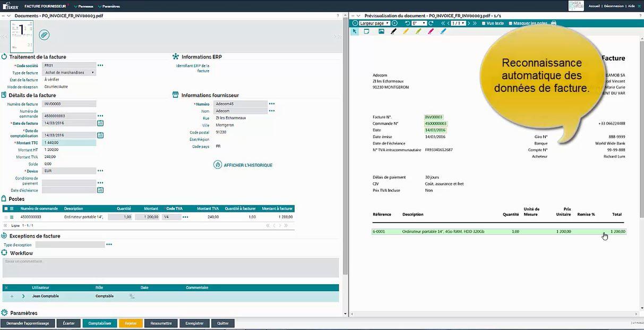Screen dimensions: 644x330
Task: Select the arrow selection tool in the PDF viewer
Action: tap(354, 31)
